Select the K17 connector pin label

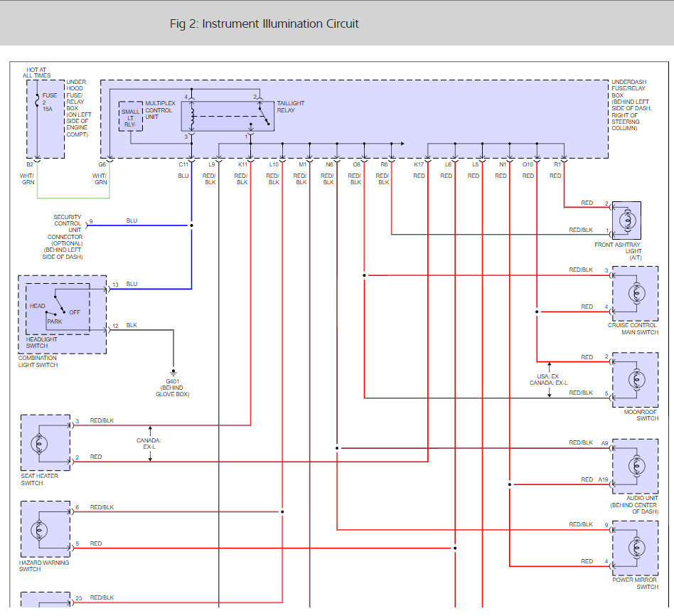419,165
